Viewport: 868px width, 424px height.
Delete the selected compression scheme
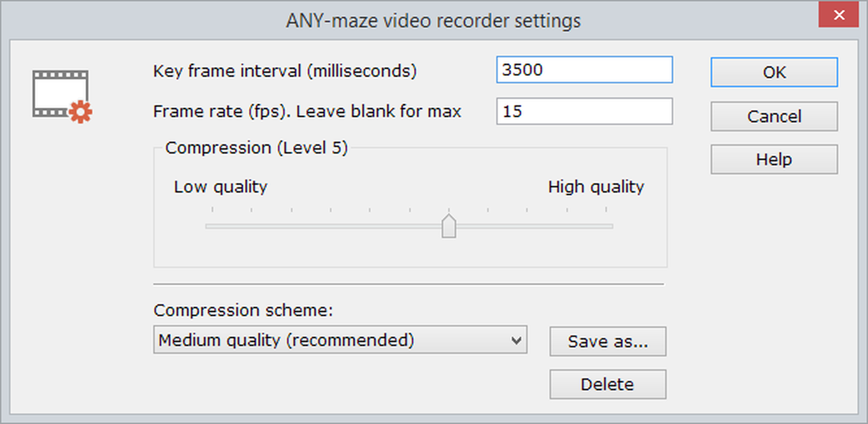click(607, 384)
